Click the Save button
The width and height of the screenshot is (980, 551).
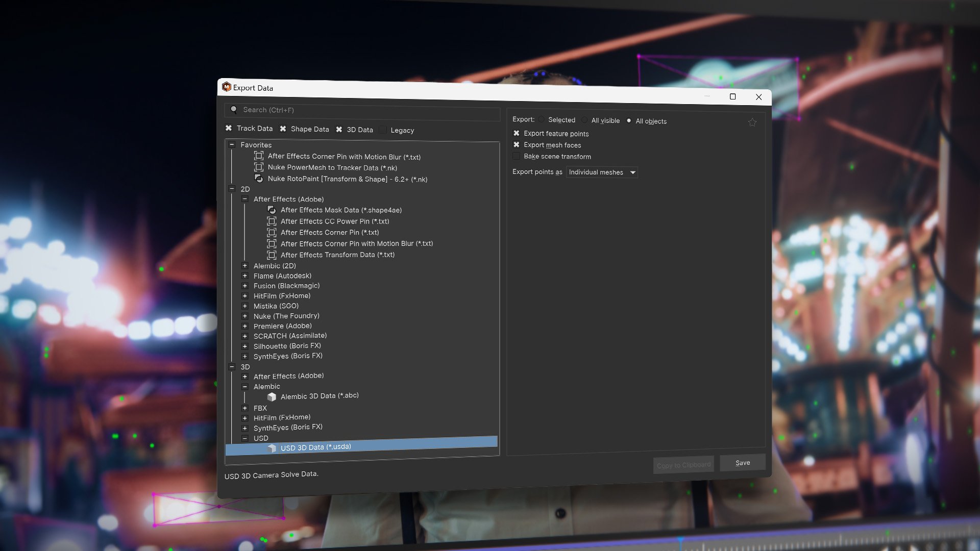[x=742, y=463]
